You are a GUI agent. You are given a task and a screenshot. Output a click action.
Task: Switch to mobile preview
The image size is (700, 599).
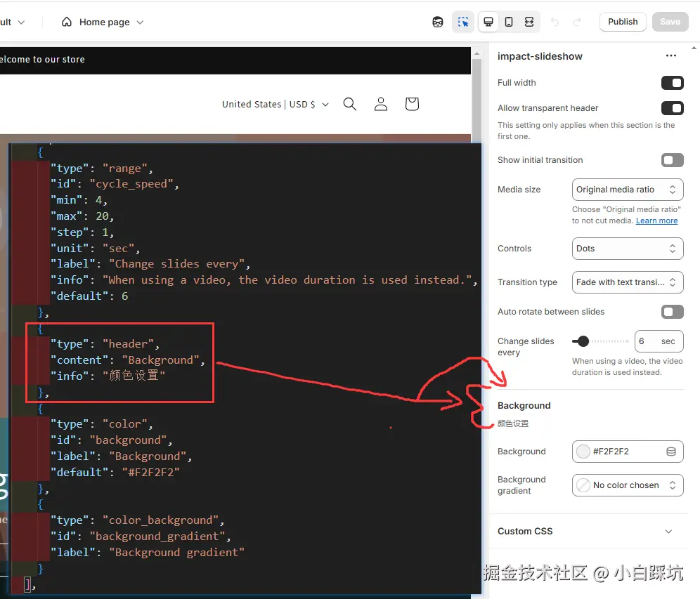pos(508,22)
